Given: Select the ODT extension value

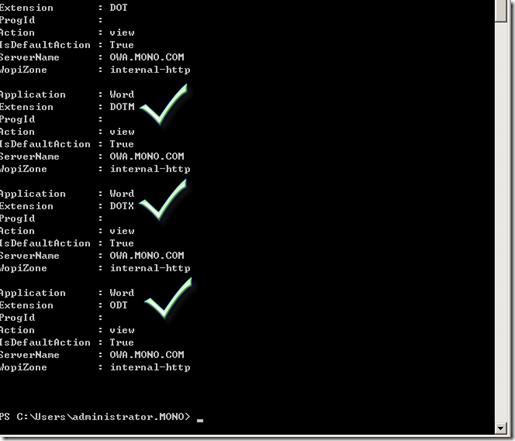Looking at the screenshot, I should [x=118, y=305].
